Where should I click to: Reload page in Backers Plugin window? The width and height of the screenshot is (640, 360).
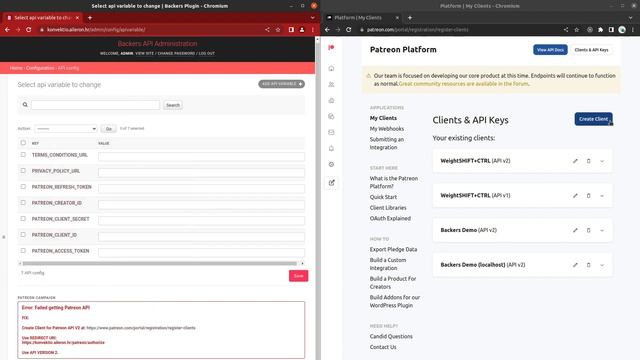(29, 29)
